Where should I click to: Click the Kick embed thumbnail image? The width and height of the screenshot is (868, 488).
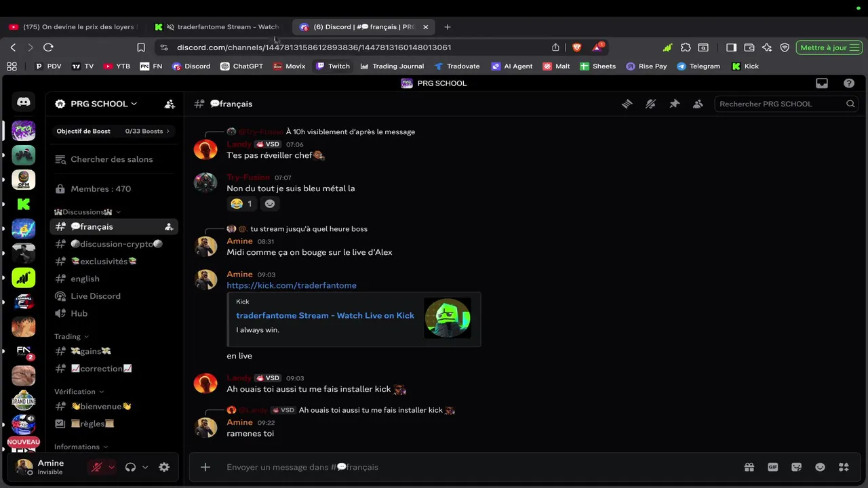tap(448, 318)
